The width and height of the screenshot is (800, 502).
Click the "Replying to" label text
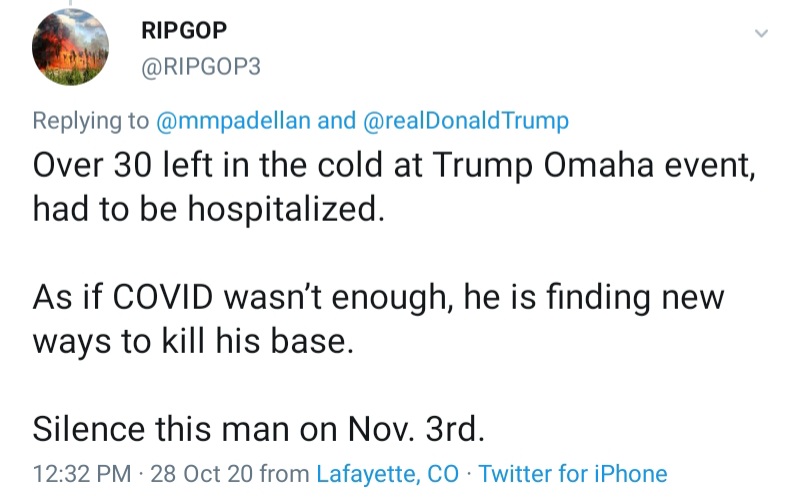click(91, 121)
